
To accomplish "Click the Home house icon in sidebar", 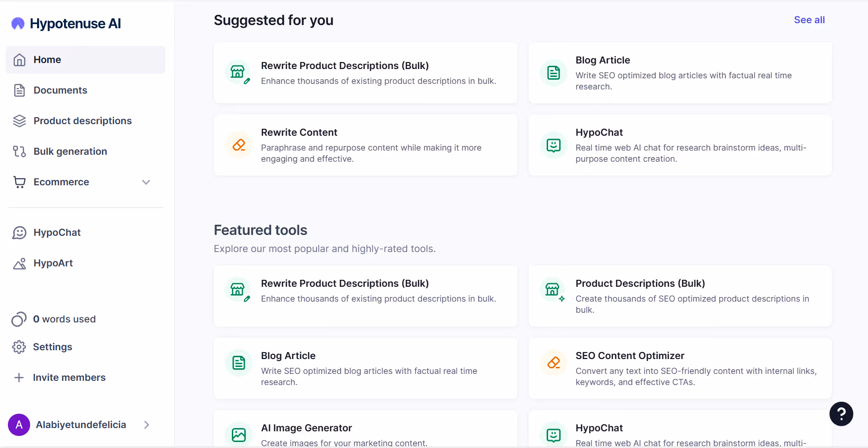I will [19, 60].
